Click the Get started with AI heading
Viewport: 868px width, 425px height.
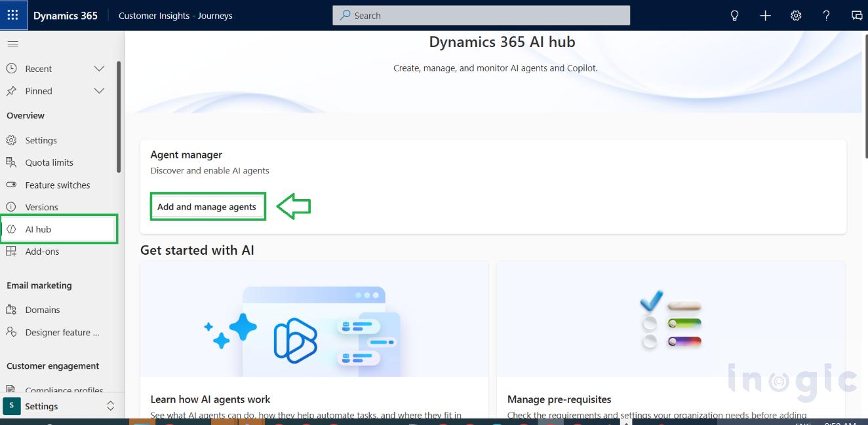pos(197,250)
